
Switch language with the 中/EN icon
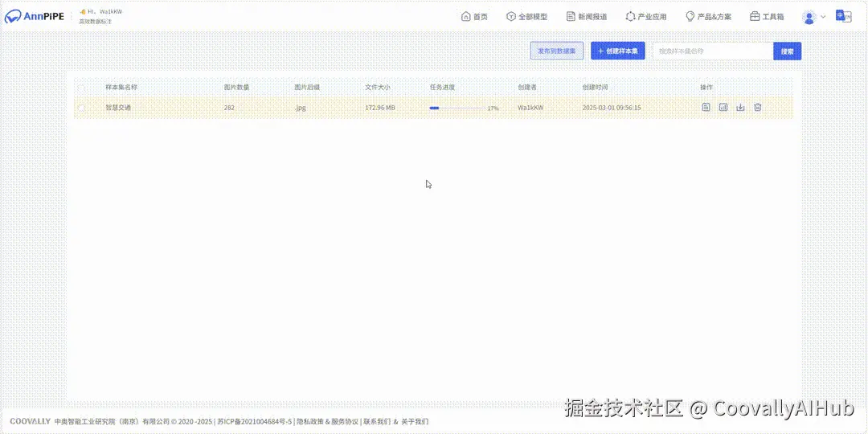(x=844, y=17)
